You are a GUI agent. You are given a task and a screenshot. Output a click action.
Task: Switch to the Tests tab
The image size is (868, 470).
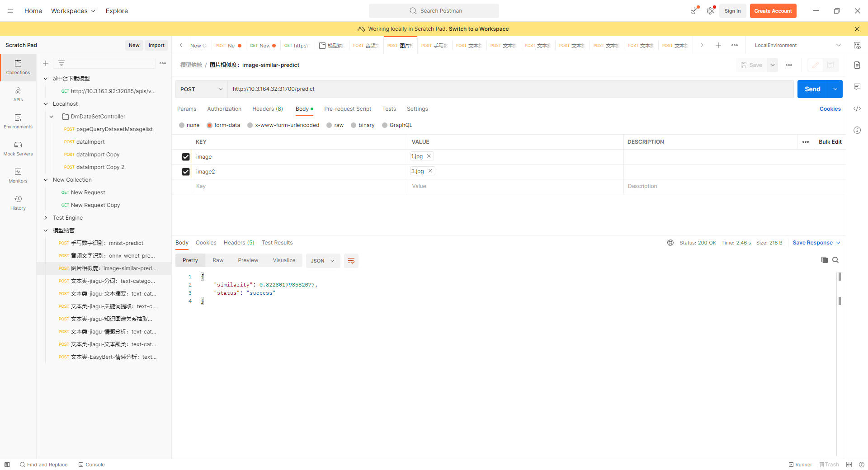pos(389,109)
